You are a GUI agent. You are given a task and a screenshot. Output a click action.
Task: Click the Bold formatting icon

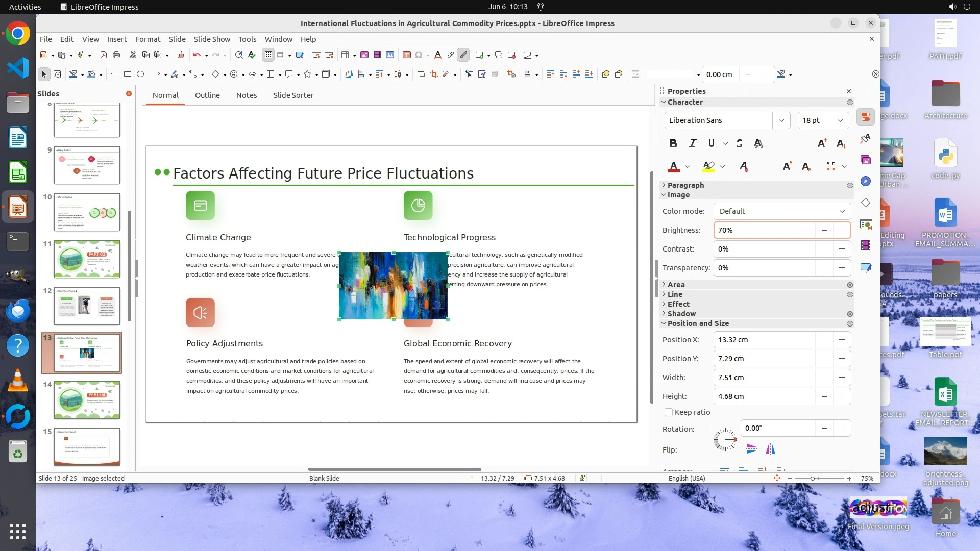point(673,143)
